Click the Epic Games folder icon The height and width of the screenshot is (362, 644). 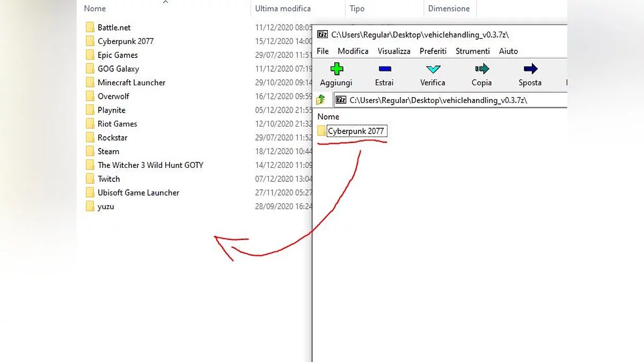pos(90,55)
